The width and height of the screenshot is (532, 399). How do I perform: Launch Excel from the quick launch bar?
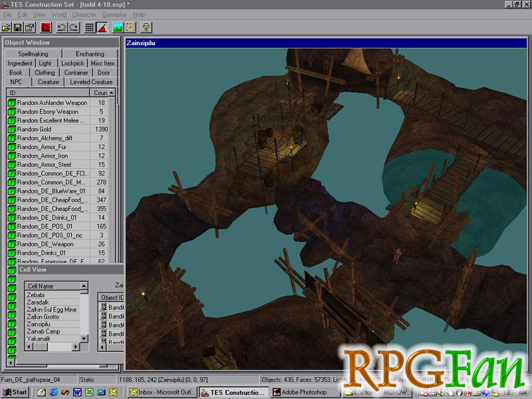tap(89, 392)
